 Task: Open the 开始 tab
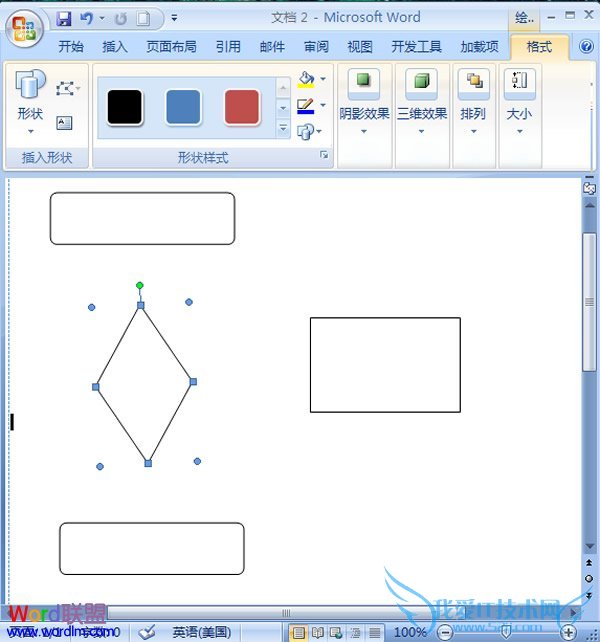tap(70, 47)
